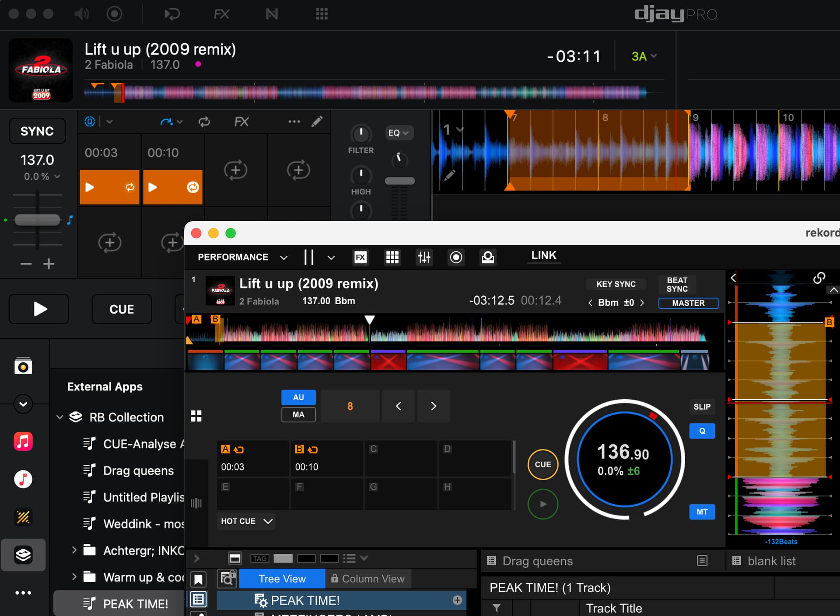Click the pencil icon on djay waveform

[x=450, y=175]
